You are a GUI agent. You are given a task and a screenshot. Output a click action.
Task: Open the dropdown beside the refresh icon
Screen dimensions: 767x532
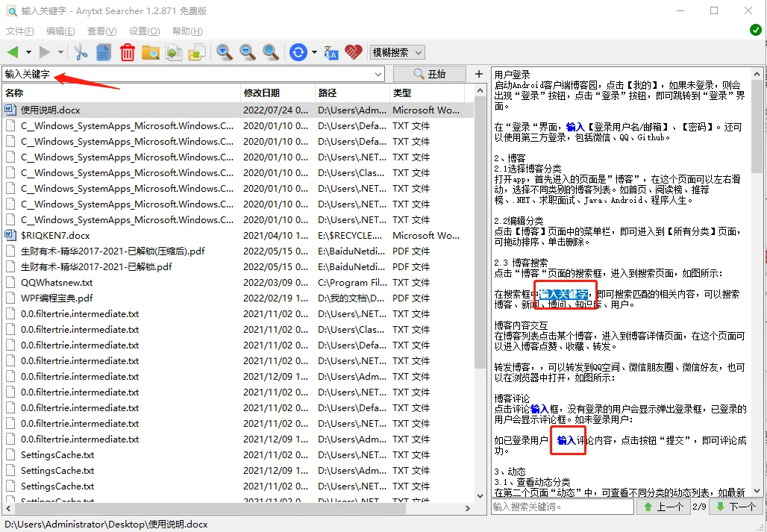315,51
